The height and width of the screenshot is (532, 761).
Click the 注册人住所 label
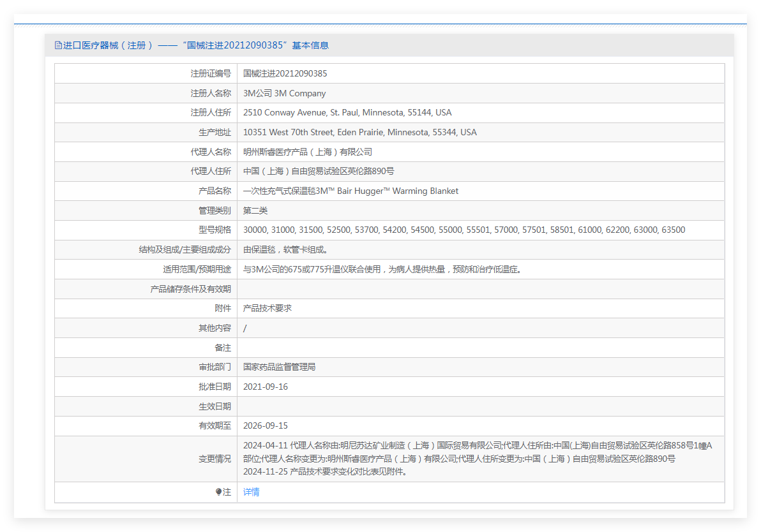[x=211, y=112]
